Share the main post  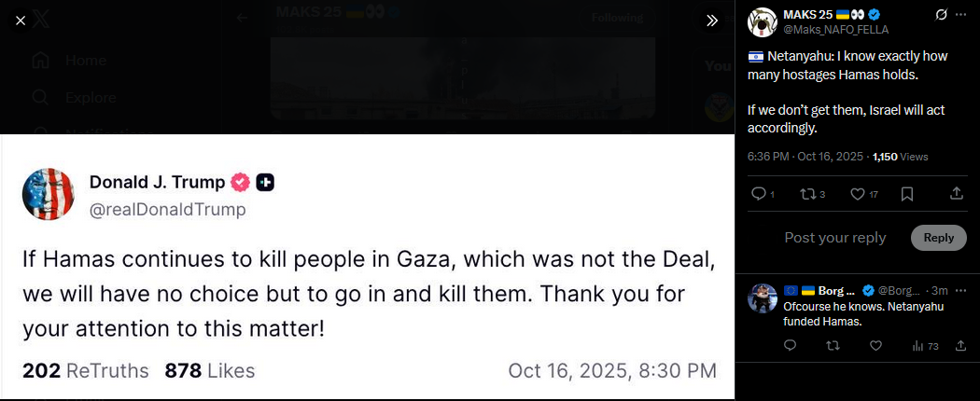click(957, 194)
